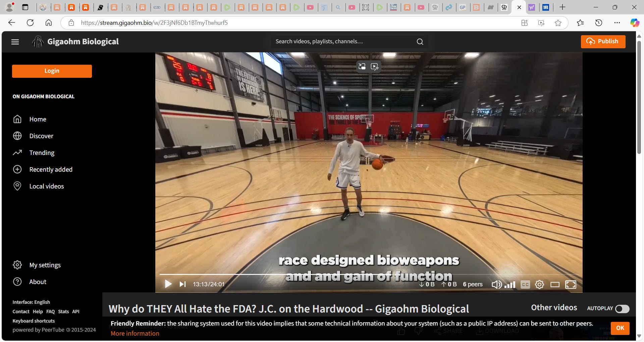Open a new browser tab
Viewport: 644px width, 342px height.
point(562,7)
